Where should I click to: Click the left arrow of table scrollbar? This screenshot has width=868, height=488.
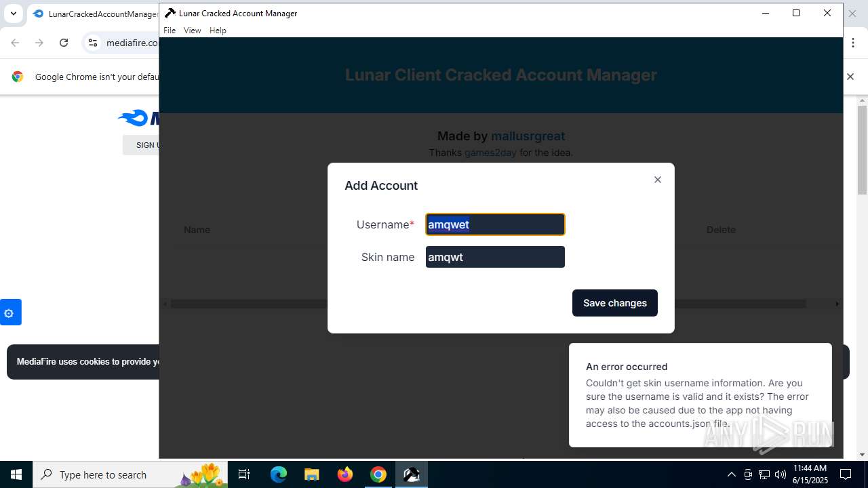[x=165, y=304]
